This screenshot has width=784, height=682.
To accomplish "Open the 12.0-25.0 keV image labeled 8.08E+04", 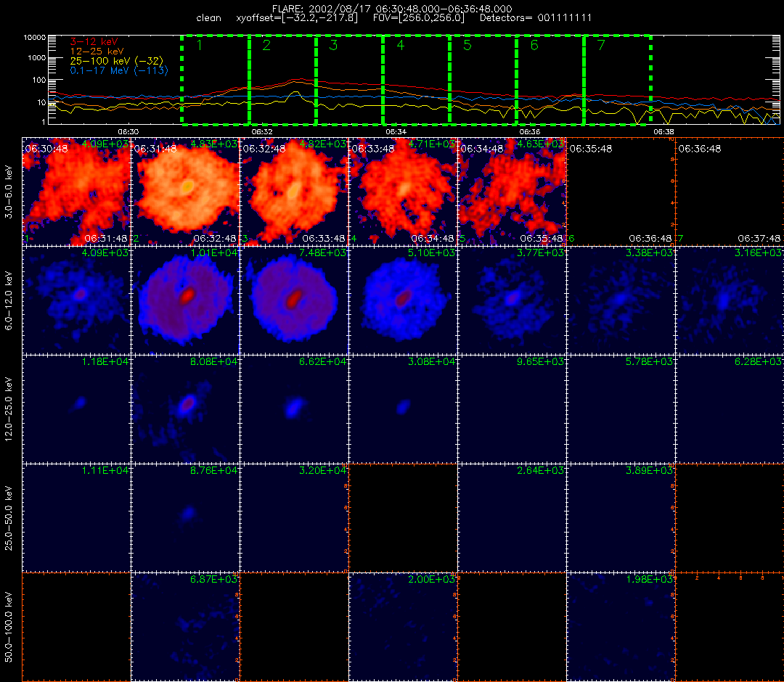I will click(186, 409).
